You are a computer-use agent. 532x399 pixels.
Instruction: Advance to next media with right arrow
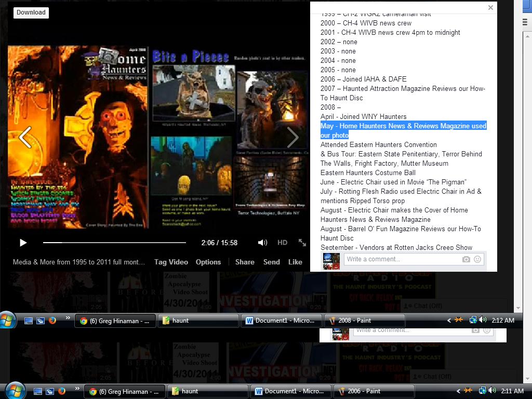pyautogui.click(x=292, y=137)
